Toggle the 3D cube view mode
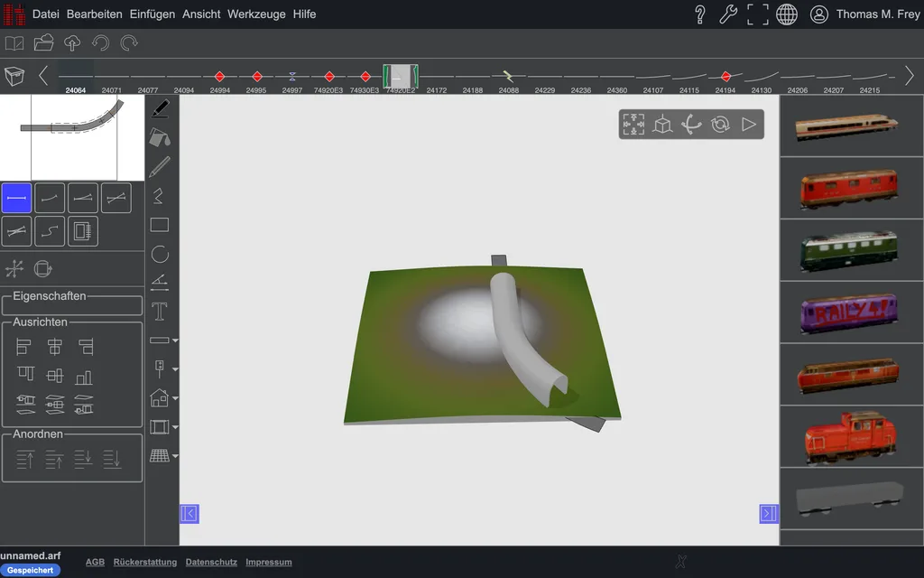 pyautogui.click(x=662, y=125)
